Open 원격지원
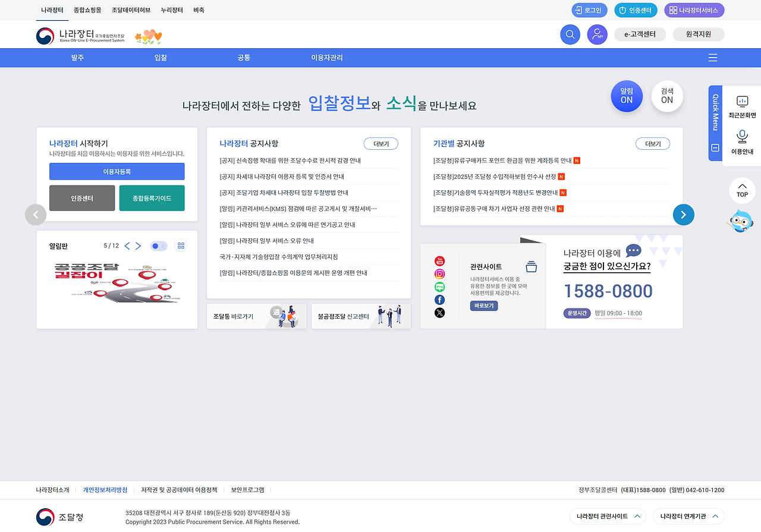Viewport: 761px width, 532px height. tap(699, 34)
